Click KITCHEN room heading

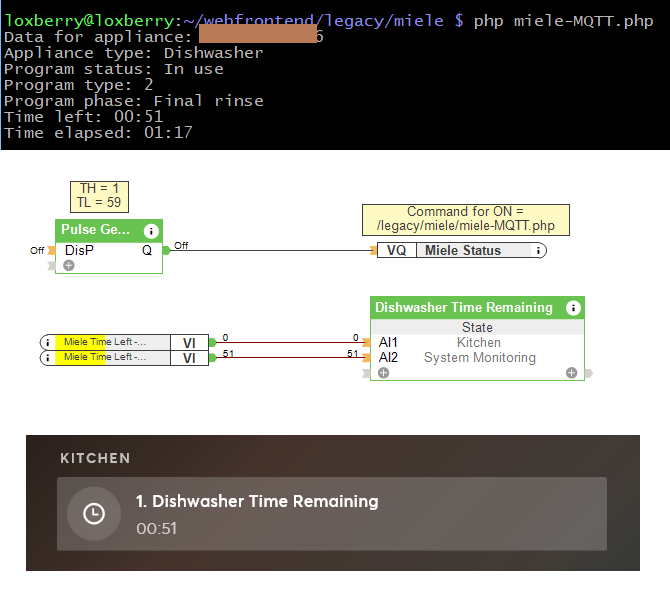point(95,458)
